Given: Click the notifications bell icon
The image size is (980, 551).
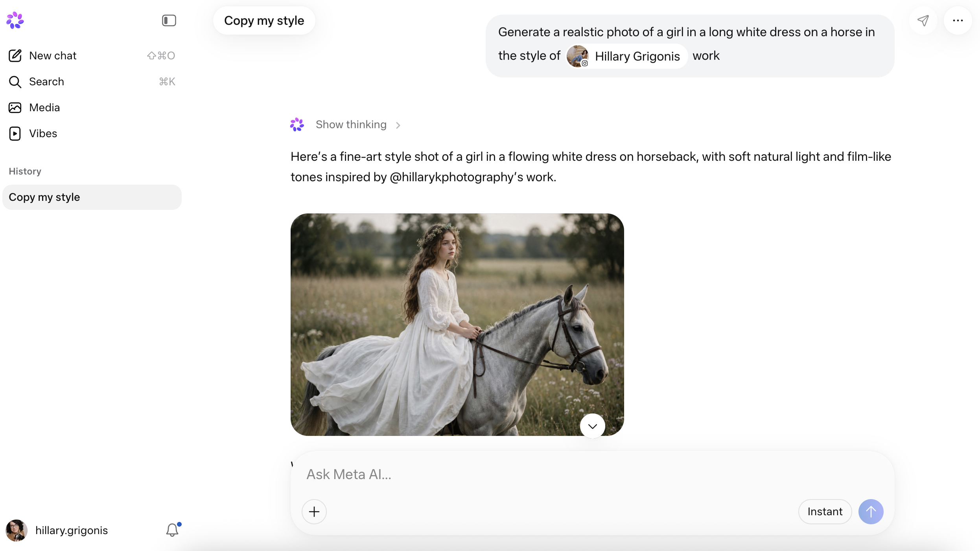Looking at the screenshot, I should click(172, 530).
